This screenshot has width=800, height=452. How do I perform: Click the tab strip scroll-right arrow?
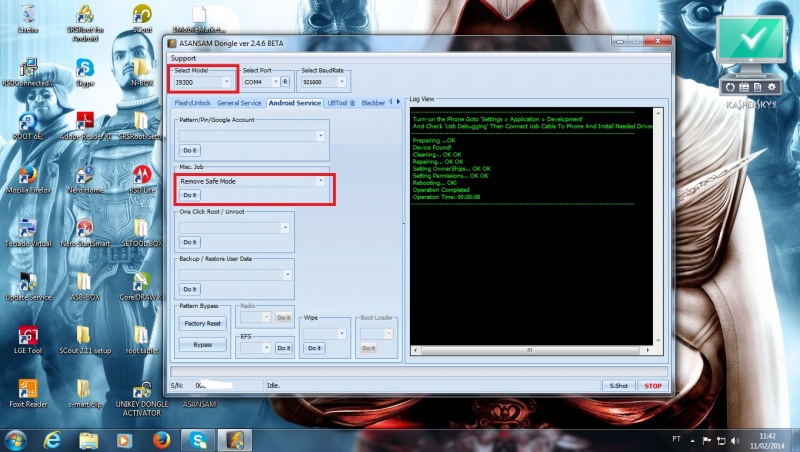tap(398, 102)
